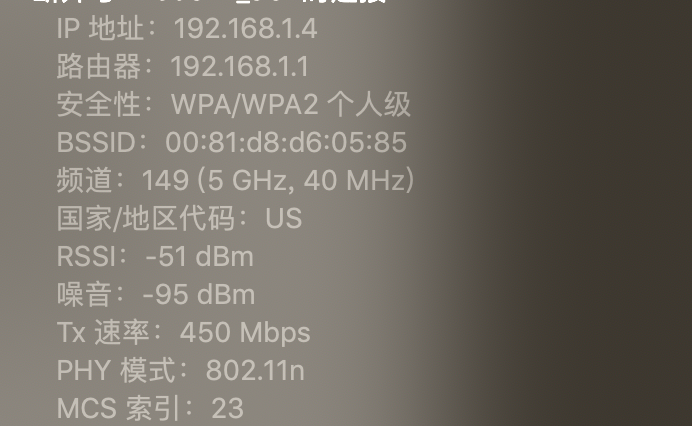The image size is (692, 426).
Task: Select the BSSID label
Action: click(96, 143)
